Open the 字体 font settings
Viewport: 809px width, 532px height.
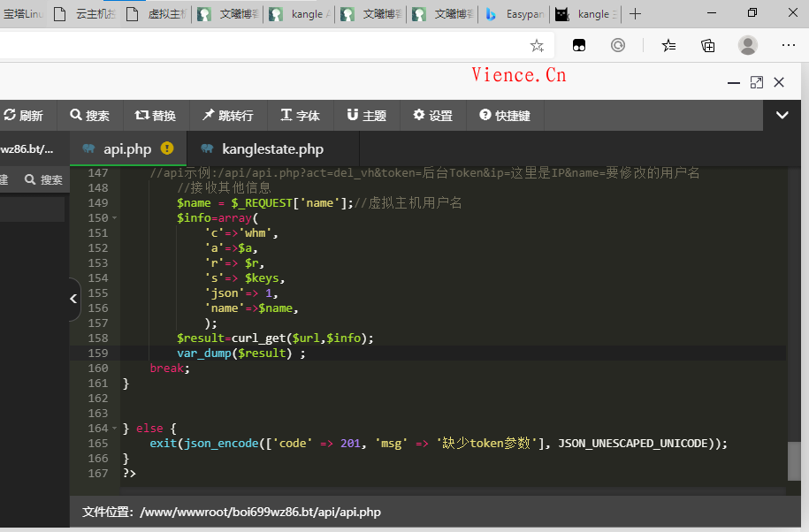click(300, 116)
